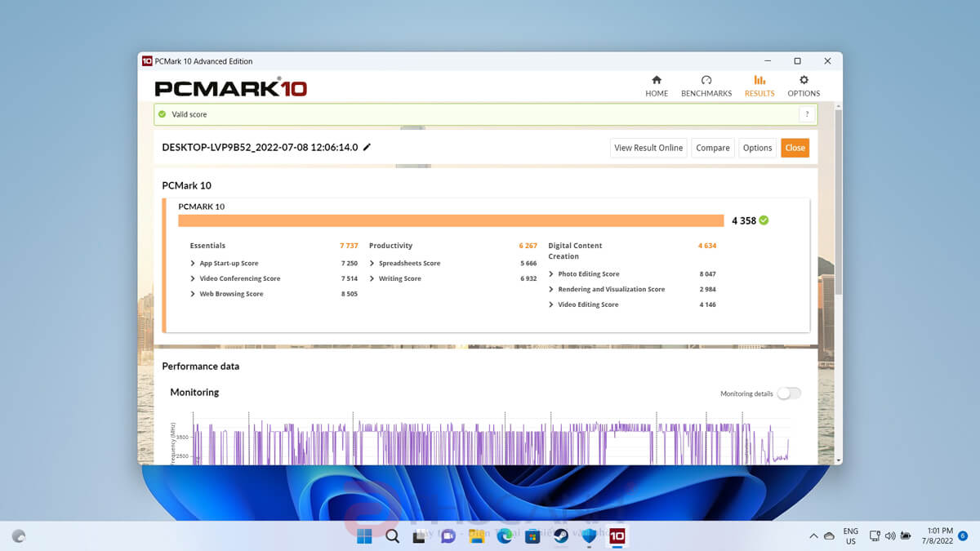
Task: Click the Rendering and Visualization value 2 984
Action: coord(707,289)
